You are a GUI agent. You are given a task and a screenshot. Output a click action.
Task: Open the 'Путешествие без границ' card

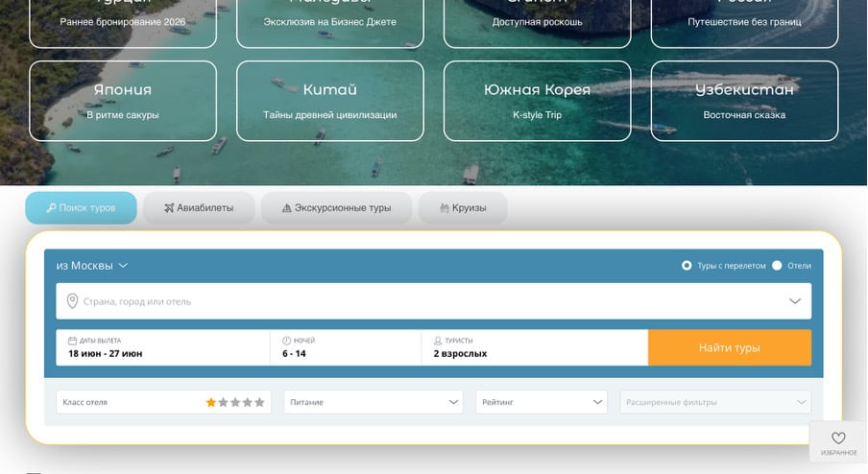coord(744,22)
